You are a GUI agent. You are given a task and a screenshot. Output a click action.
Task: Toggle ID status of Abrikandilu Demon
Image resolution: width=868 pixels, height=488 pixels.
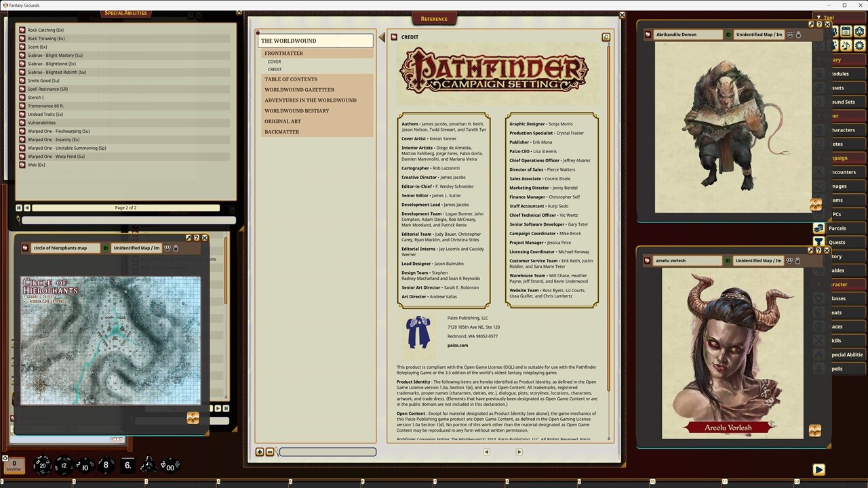pos(728,35)
